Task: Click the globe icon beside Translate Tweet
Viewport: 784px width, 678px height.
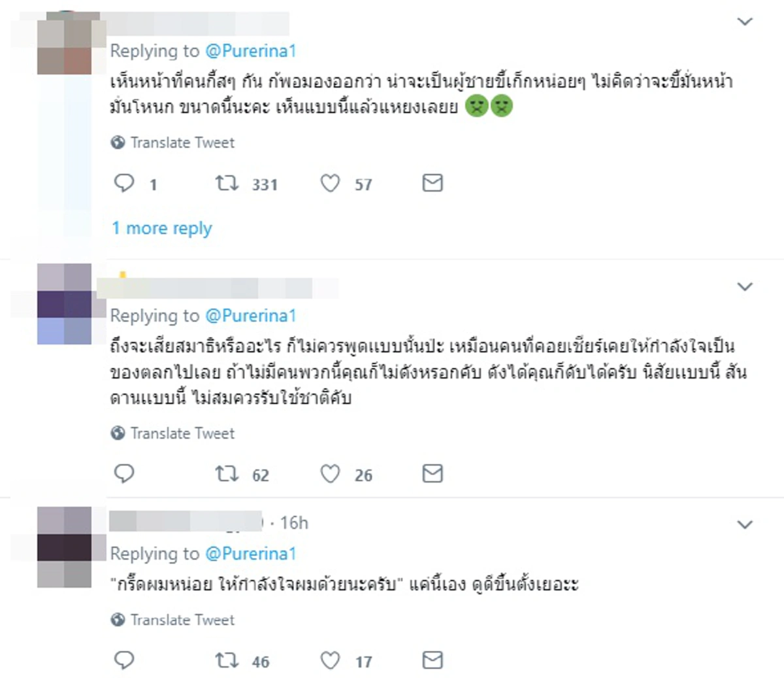Action: tap(119, 141)
